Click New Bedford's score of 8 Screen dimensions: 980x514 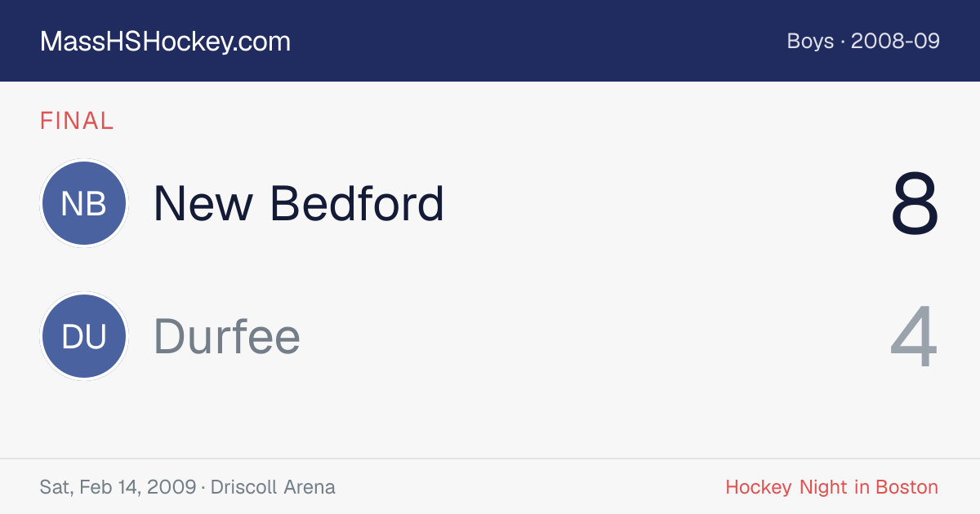pyautogui.click(x=915, y=204)
